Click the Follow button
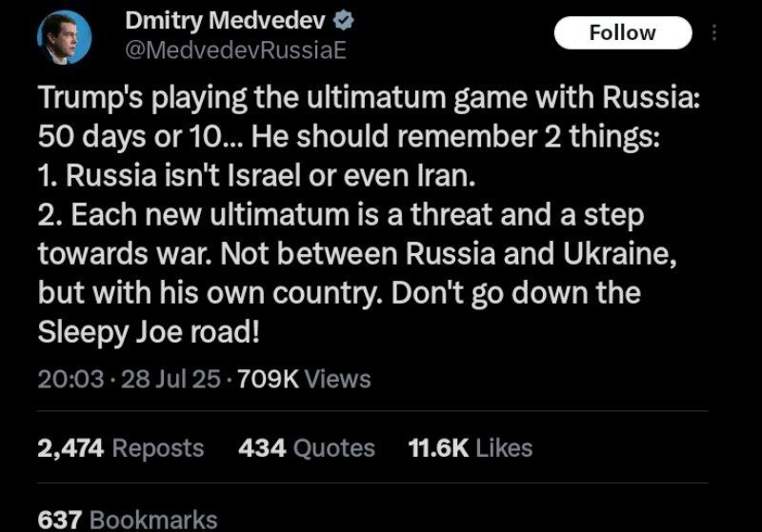The width and height of the screenshot is (762, 532). [622, 32]
